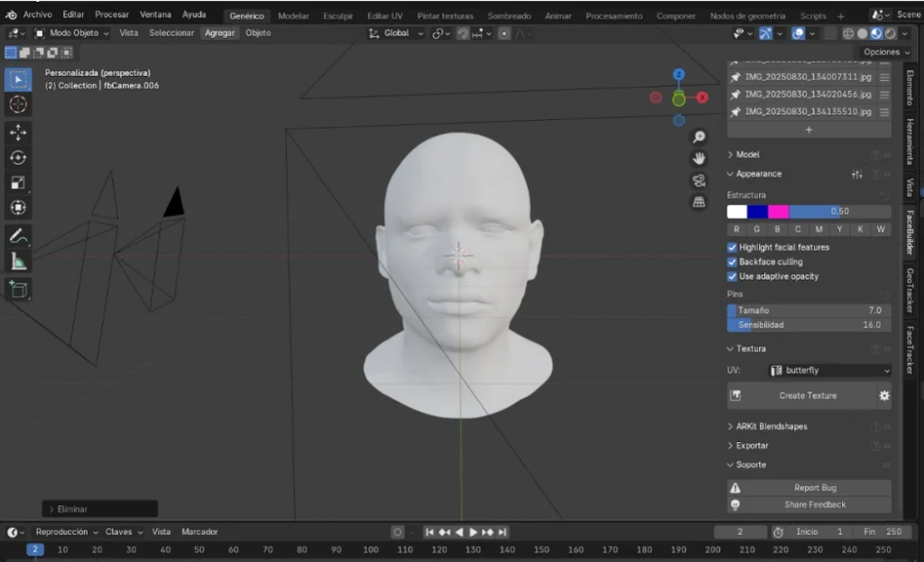Click the Create Texture button

(x=806, y=395)
